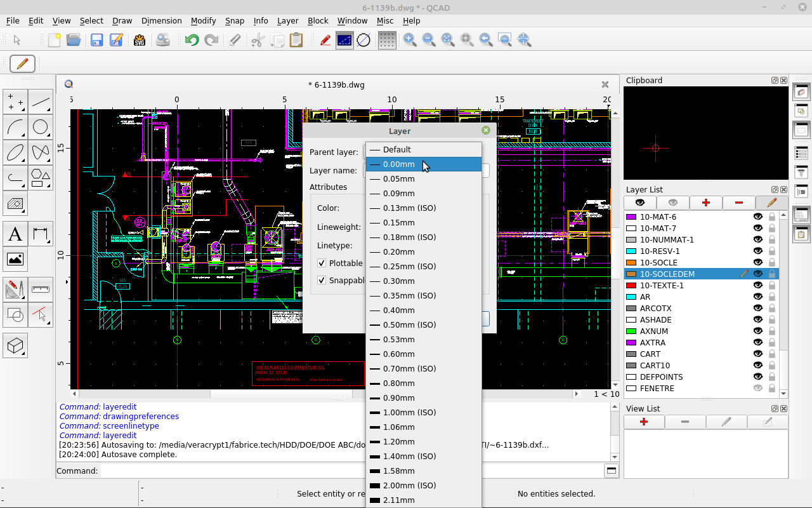Select the CART10 layer row
The height and width of the screenshot is (508, 812).
[x=701, y=365]
